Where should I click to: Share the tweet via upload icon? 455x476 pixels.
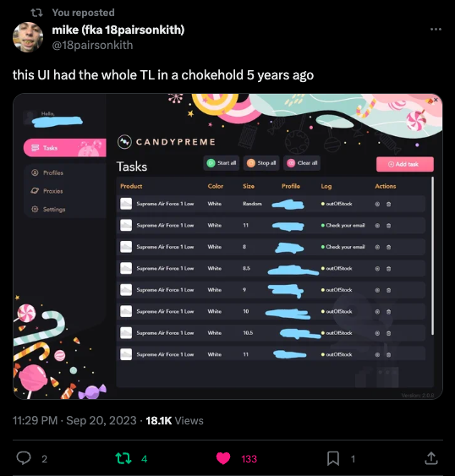[431, 458]
